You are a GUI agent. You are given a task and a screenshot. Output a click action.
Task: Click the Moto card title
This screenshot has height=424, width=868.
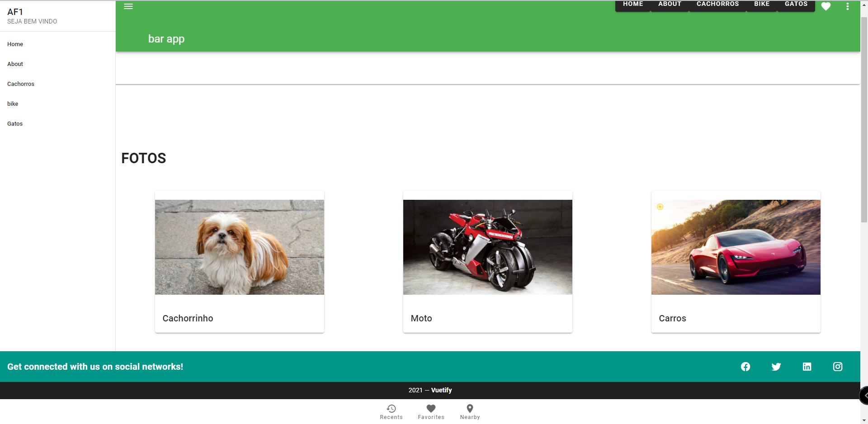(x=421, y=318)
